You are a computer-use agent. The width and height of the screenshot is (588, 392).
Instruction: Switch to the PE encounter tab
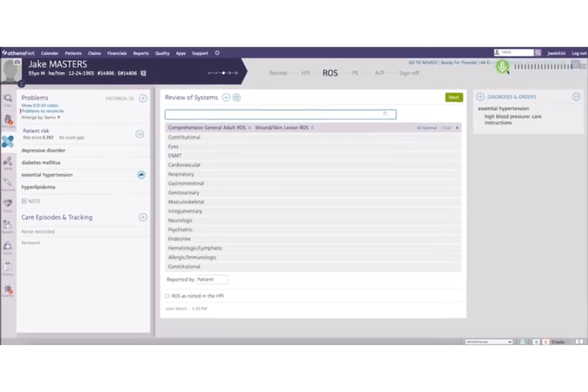click(x=355, y=73)
